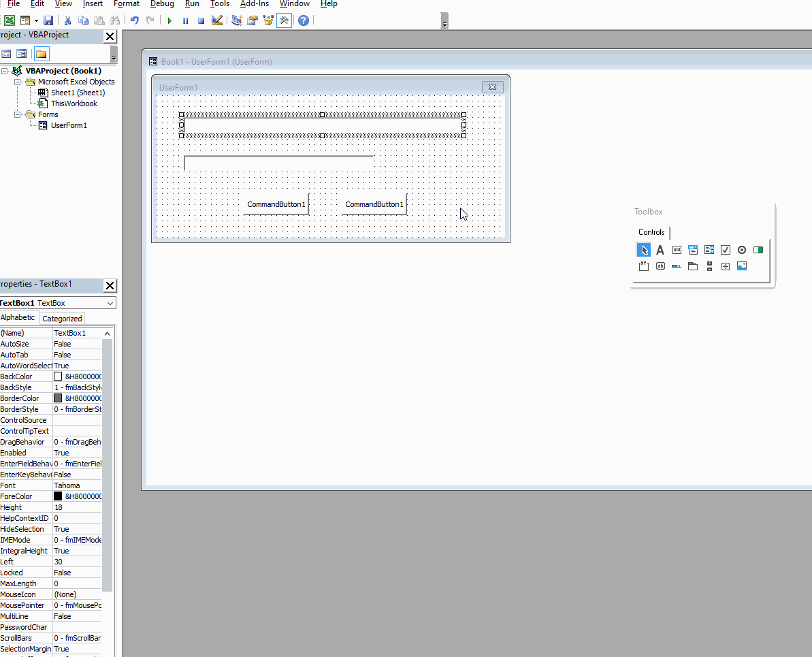
Task: Select the ComboBox tool in Toolbox
Action: coord(693,250)
